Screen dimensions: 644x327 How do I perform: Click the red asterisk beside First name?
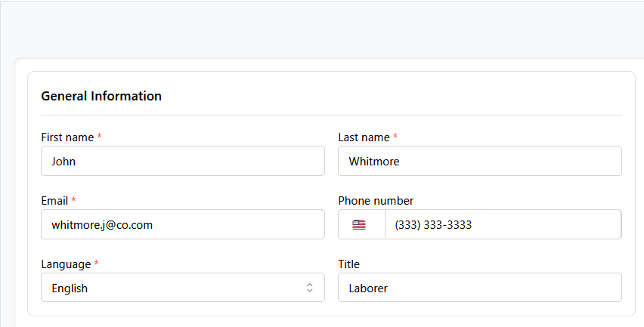(x=99, y=137)
